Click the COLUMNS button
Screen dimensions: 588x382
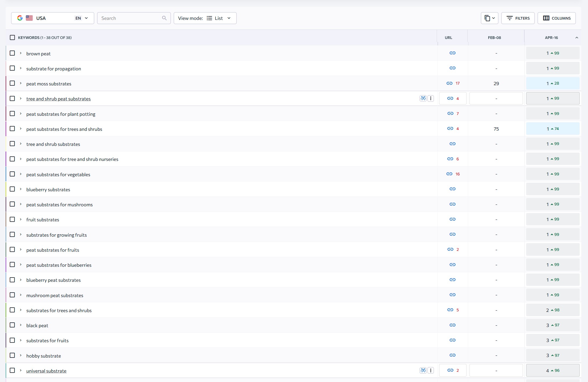pos(556,18)
